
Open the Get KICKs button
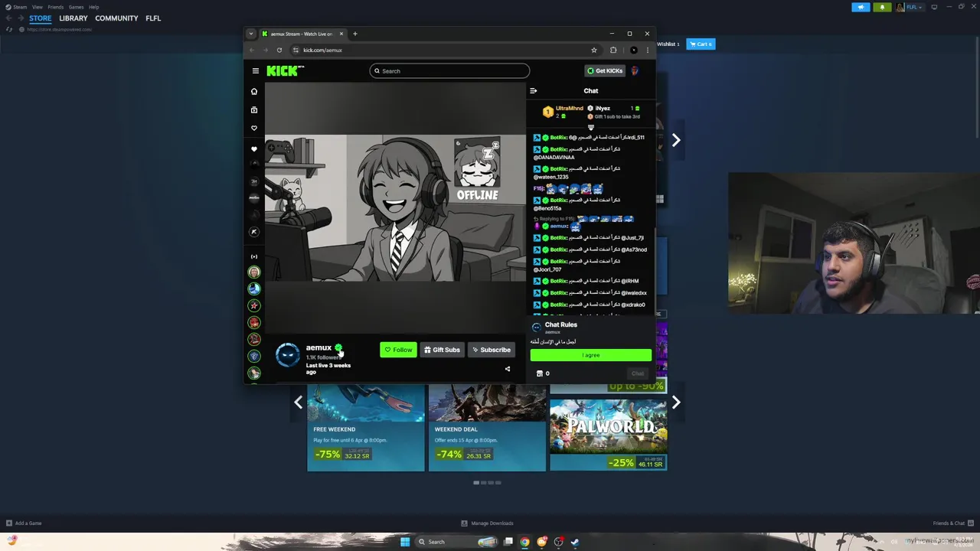click(x=605, y=70)
